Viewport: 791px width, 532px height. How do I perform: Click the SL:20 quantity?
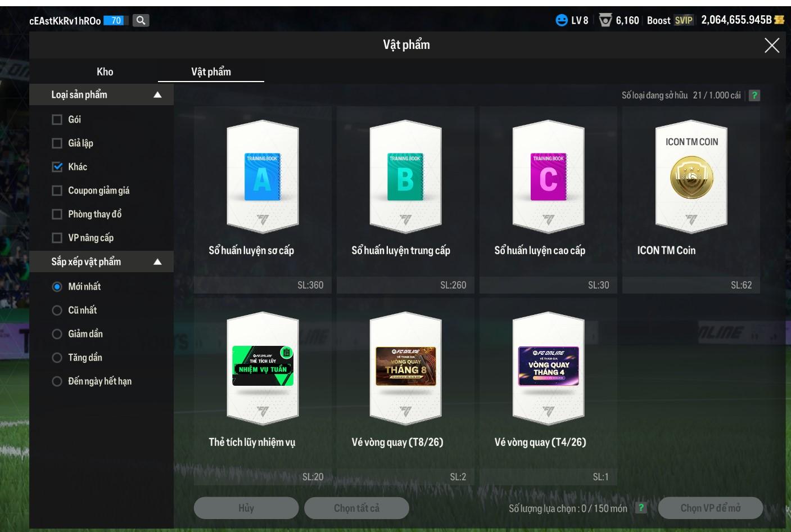click(313, 477)
